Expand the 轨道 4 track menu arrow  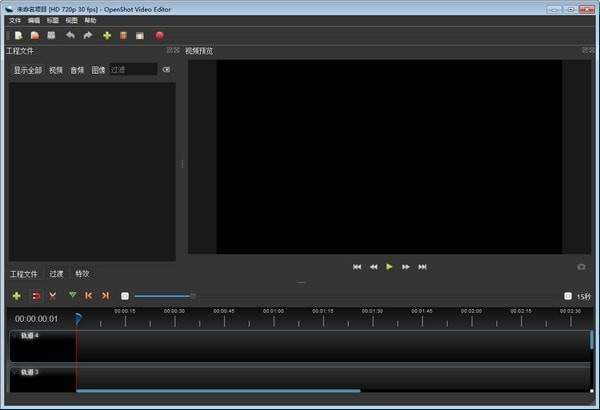pos(14,335)
